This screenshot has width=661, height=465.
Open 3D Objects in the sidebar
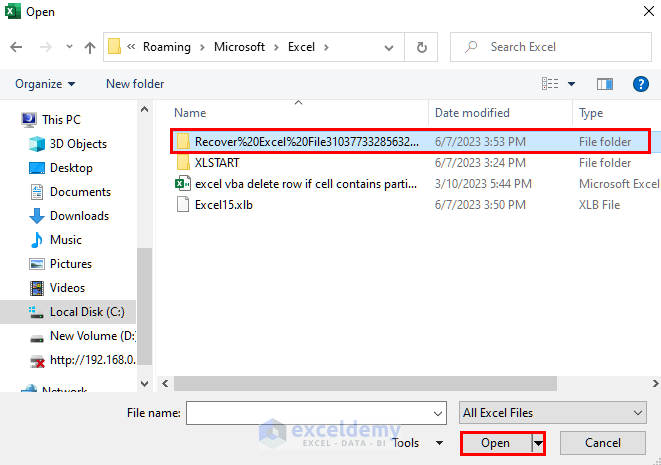78,144
